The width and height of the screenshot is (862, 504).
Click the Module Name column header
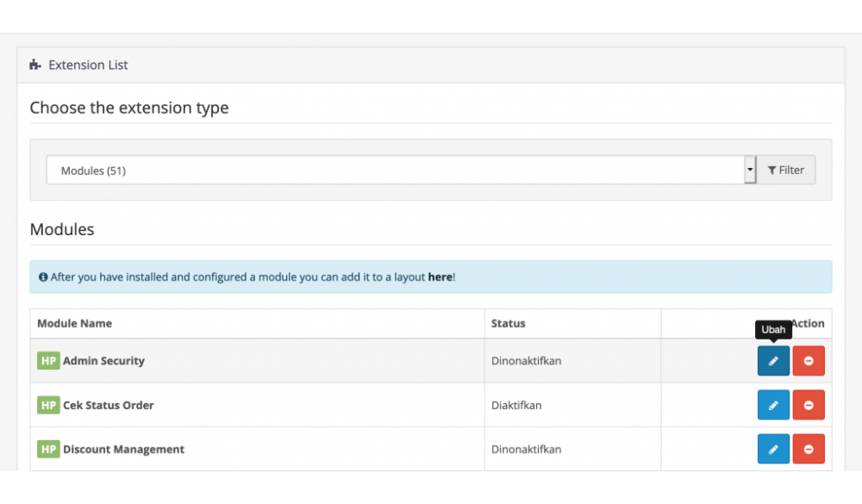75,323
